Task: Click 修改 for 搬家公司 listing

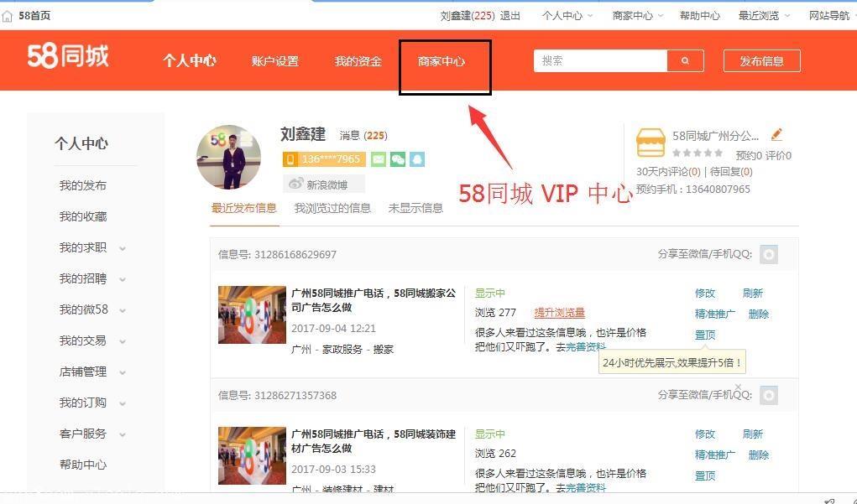Action: point(705,294)
